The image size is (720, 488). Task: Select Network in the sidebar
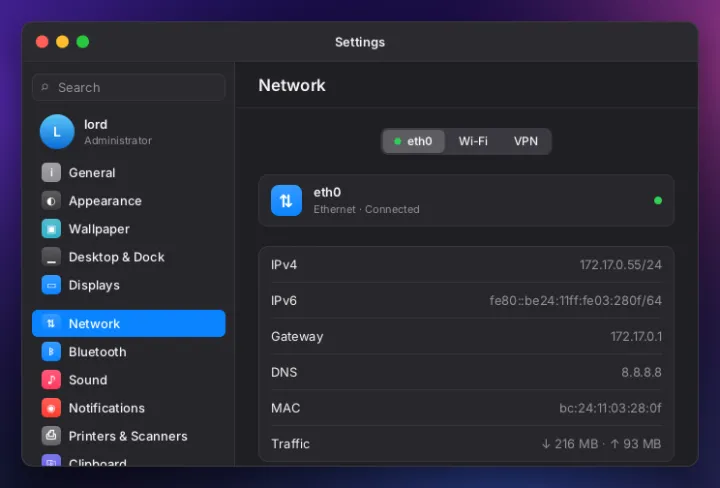click(x=129, y=324)
